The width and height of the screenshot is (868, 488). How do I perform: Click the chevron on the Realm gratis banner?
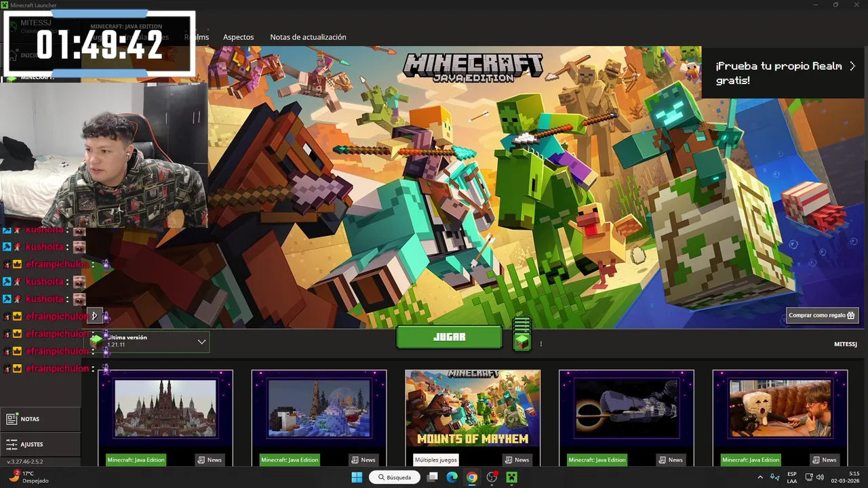click(x=852, y=66)
